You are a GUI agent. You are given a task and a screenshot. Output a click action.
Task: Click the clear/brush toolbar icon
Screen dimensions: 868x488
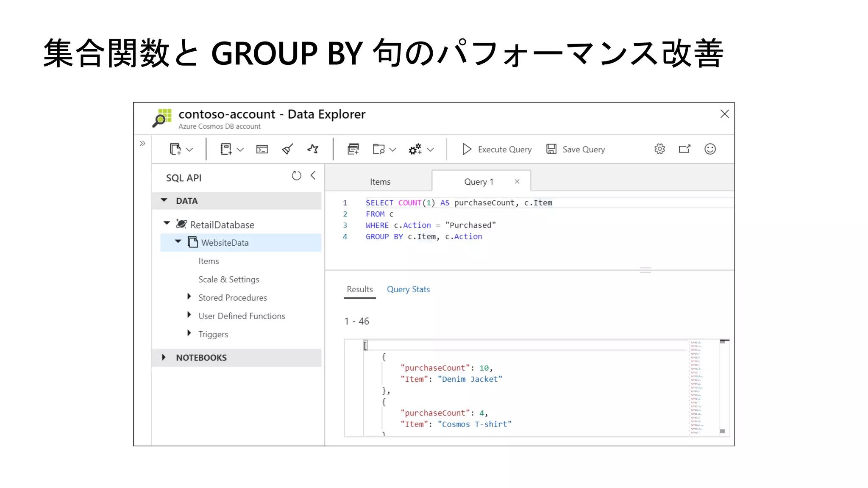(287, 149)
